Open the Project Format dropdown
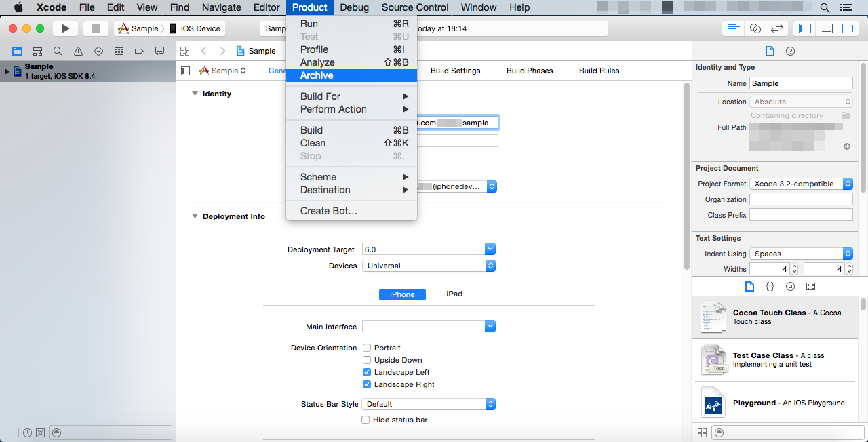 801,184
